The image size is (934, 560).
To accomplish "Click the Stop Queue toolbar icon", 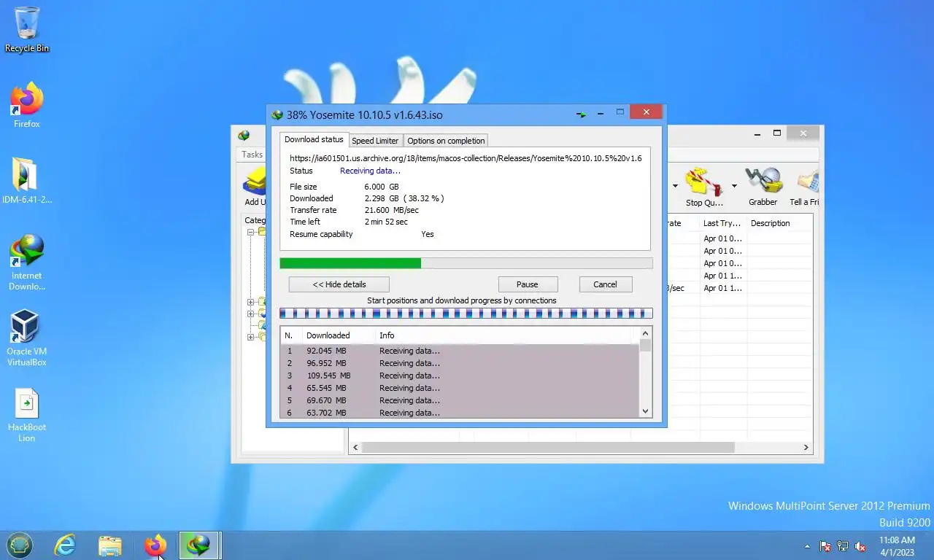I will pos(703,187).
